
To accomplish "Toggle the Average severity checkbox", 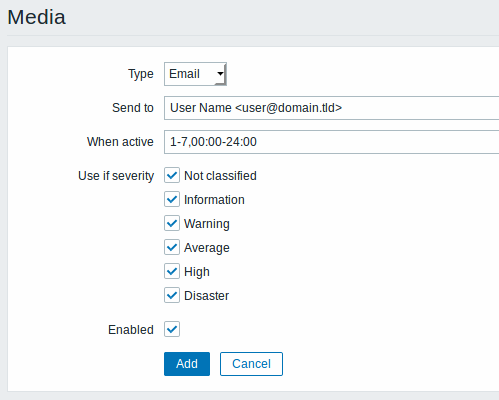I will (172, 247).
